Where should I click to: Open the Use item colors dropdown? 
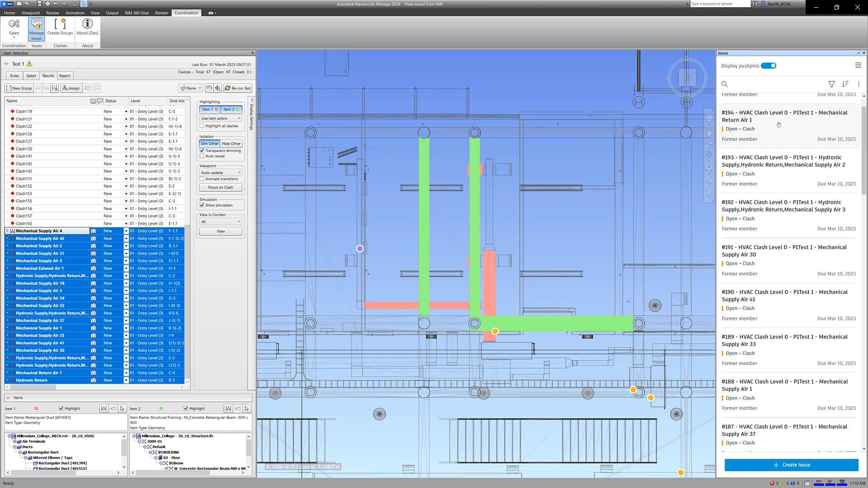point(221,118)
